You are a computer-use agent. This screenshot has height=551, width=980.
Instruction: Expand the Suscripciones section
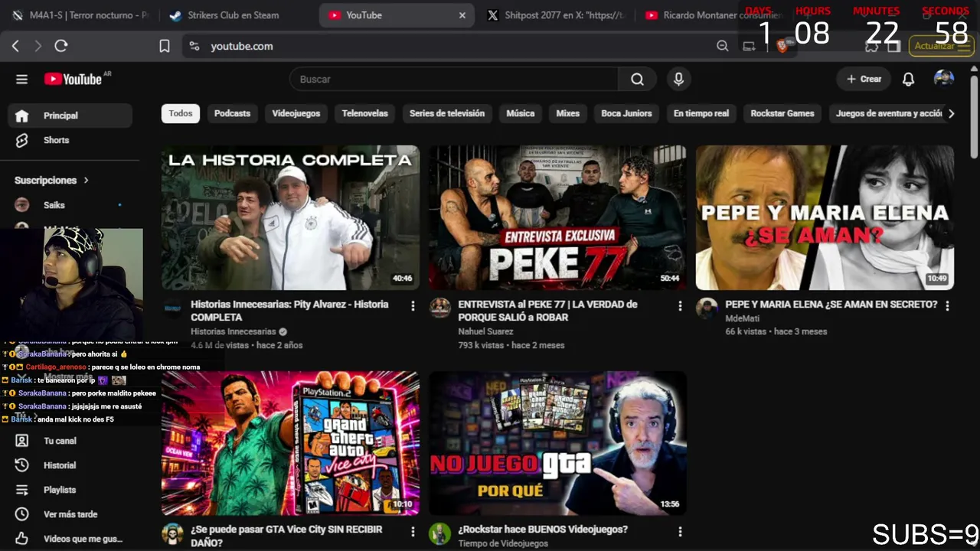(x=52, y=180)
